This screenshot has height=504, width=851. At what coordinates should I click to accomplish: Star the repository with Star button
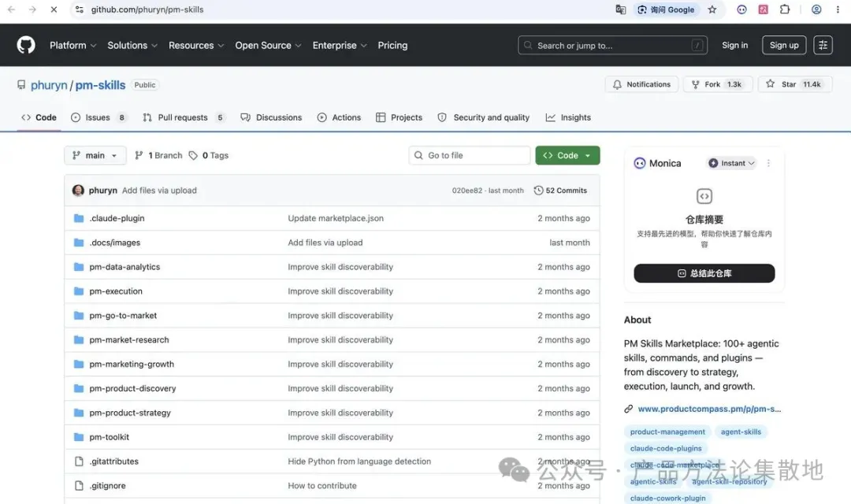point(794,84)
